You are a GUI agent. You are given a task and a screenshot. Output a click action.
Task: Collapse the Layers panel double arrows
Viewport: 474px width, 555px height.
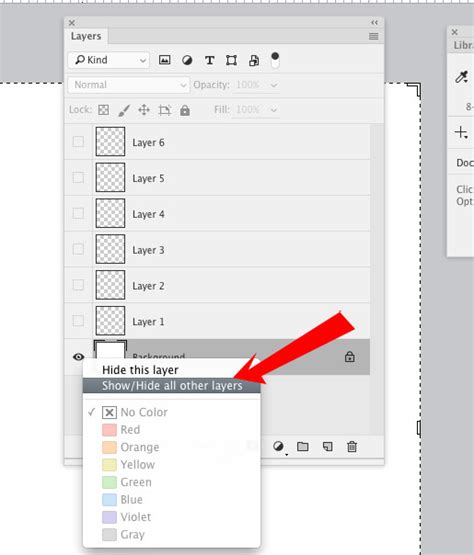coord(374,23)
